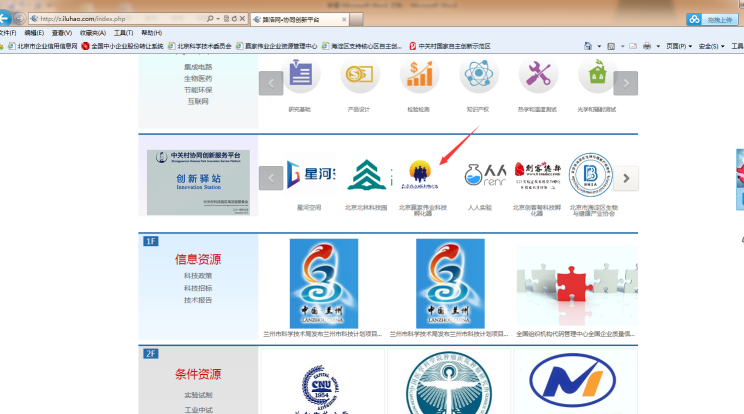Viewport: 744px width, 414px height.
Task: Click the orange bar-chart 检验检测 icon
Action: point(419,74)
